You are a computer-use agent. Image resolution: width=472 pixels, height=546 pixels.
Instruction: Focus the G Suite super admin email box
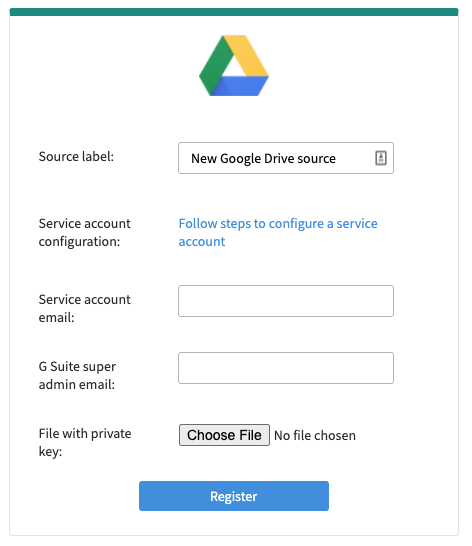[286, 368]
